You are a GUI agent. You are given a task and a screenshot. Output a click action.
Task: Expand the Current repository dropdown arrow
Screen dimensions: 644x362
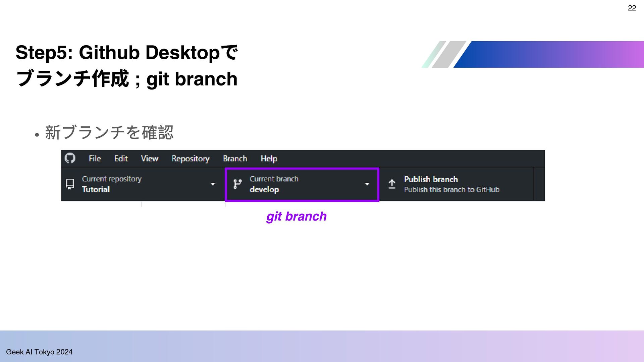pos(213,184)
